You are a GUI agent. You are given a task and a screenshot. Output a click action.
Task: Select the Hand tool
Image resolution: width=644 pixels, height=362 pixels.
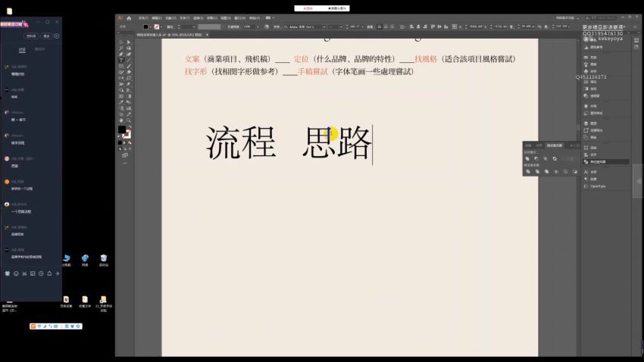pos(120,120)
